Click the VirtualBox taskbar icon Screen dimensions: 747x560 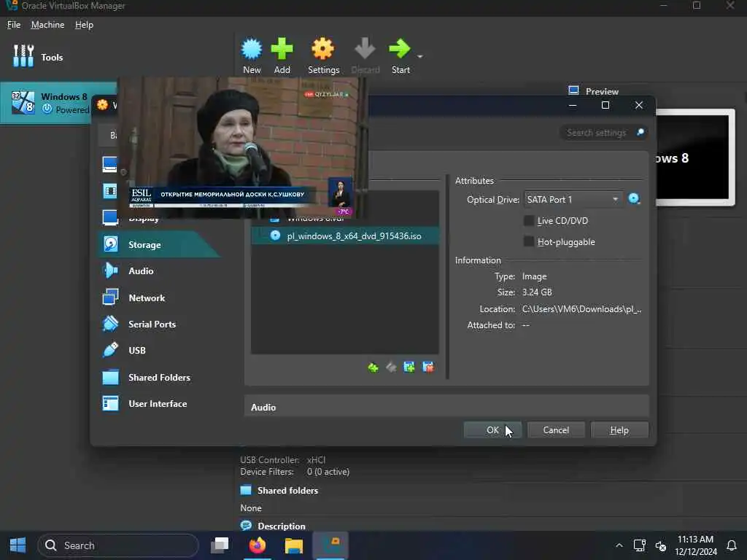330,545
